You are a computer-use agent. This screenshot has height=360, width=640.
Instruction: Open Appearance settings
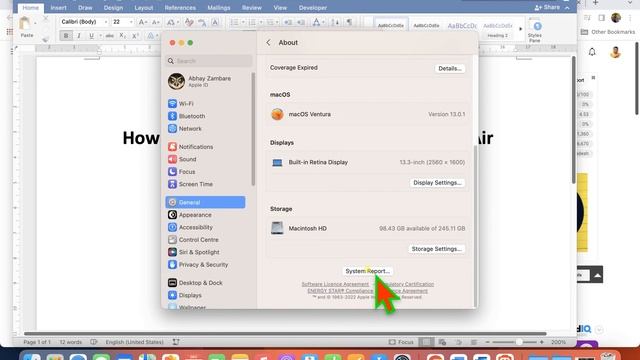[x=190, y=215]
